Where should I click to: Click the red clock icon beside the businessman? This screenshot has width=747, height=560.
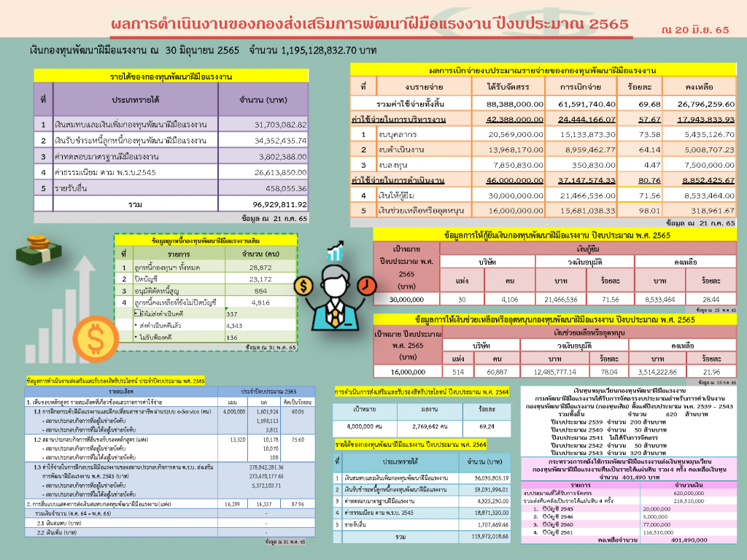coord(367,285)
